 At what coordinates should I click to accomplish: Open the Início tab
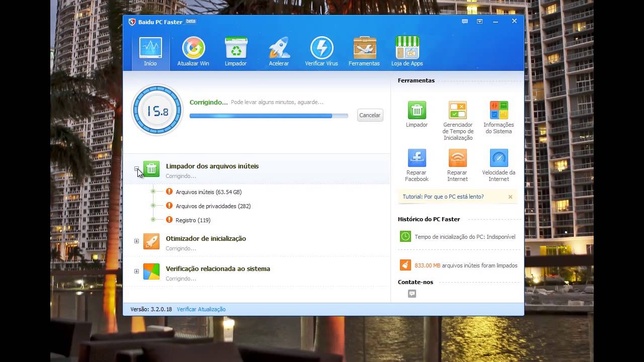150,52
